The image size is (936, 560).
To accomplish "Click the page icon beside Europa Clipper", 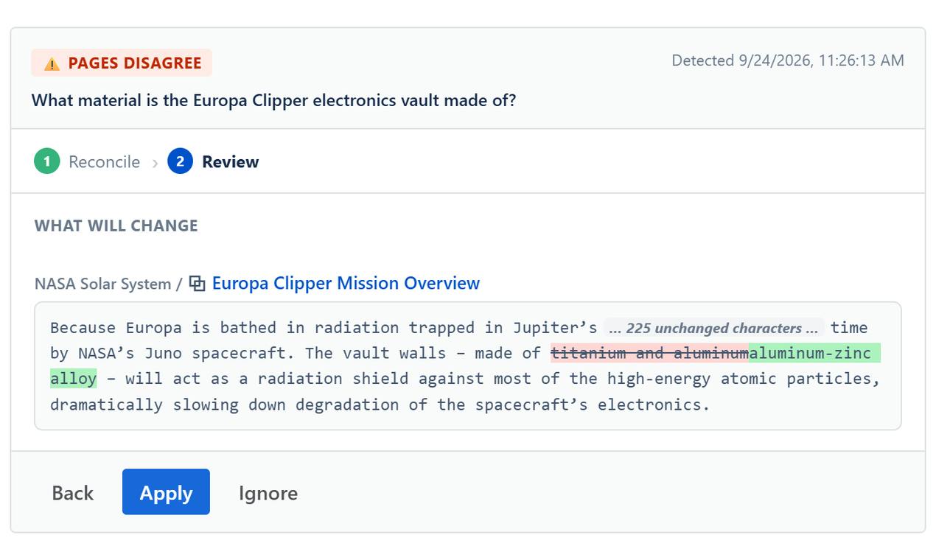I will point(197,283).
